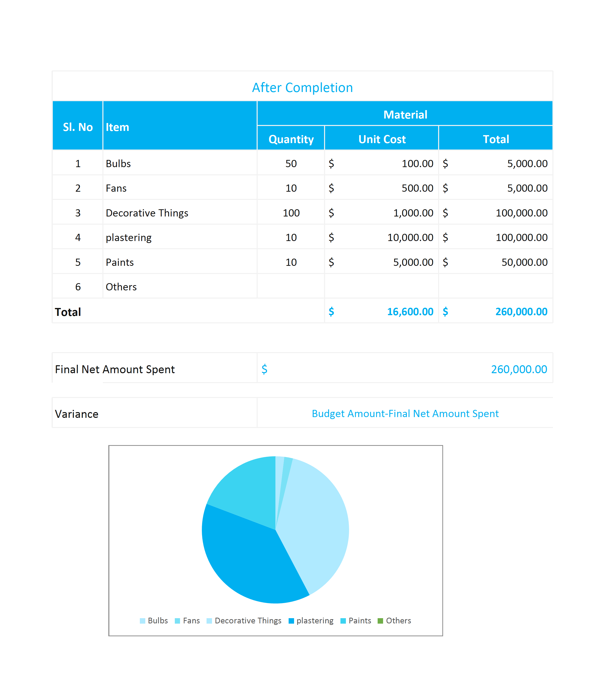Click the Bulbs legend color swatch
Viewport: 605px width, 700px height.
click(143, 621)
